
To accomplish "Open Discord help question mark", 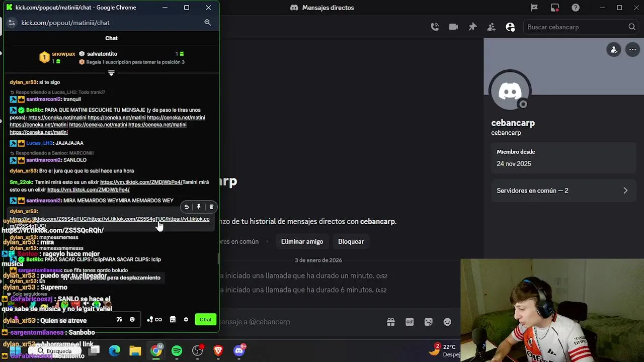I will [x=576, y=8].
